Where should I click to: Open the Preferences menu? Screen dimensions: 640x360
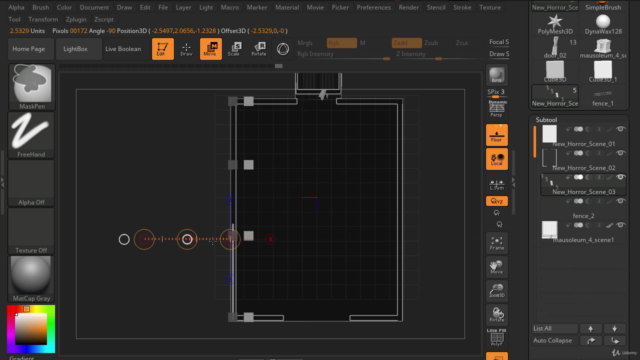click(x=373, y=7)
